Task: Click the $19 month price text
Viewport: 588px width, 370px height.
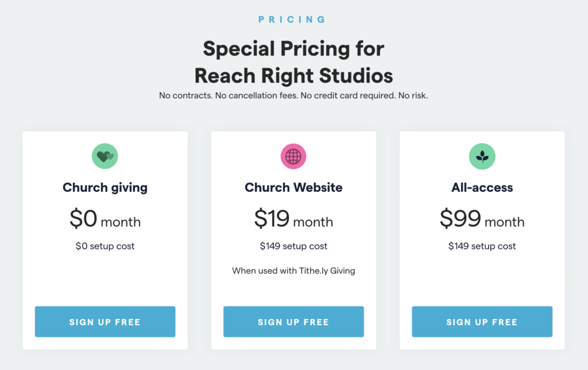Action: click(x=293, y=221)
